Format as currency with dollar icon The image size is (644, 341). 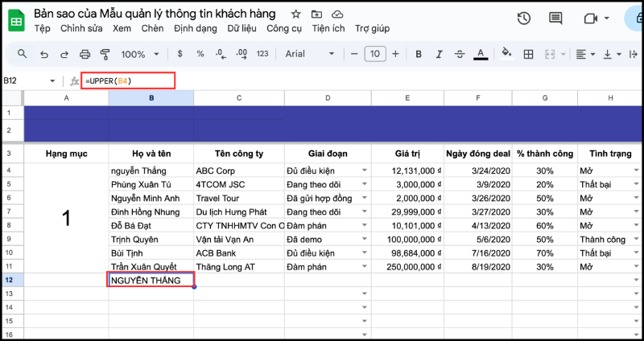(x=180, y=54)
